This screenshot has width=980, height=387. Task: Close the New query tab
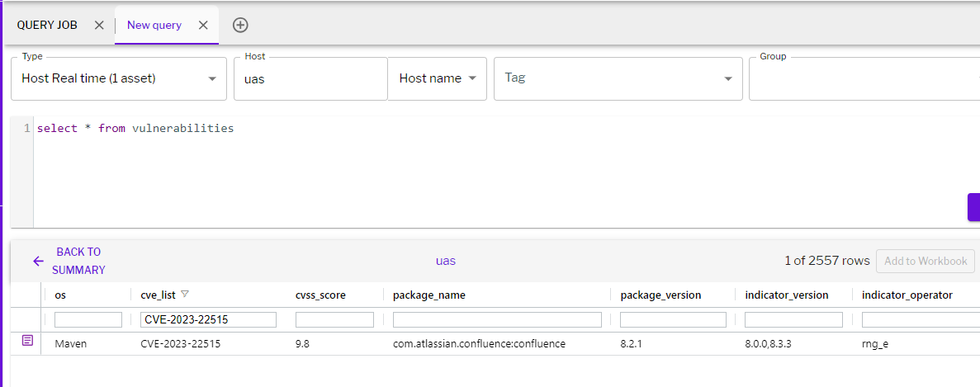203,25
